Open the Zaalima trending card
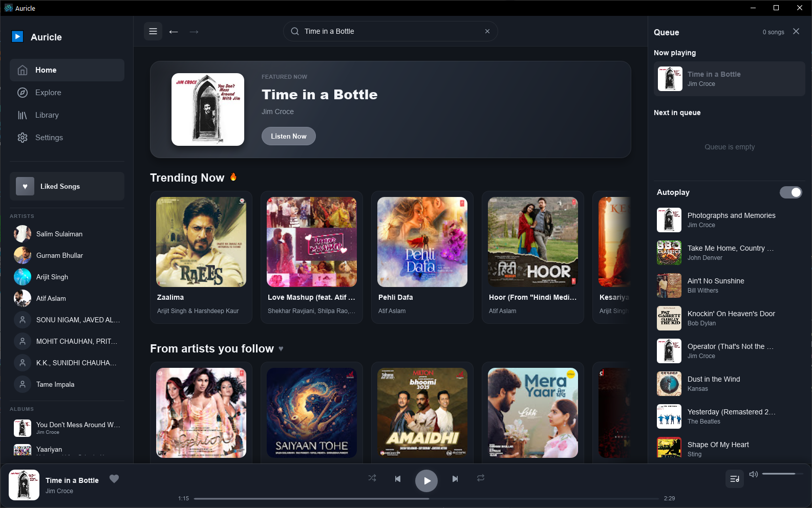The image size is (812, 508). pyautogui.click(x=201, y=257)
